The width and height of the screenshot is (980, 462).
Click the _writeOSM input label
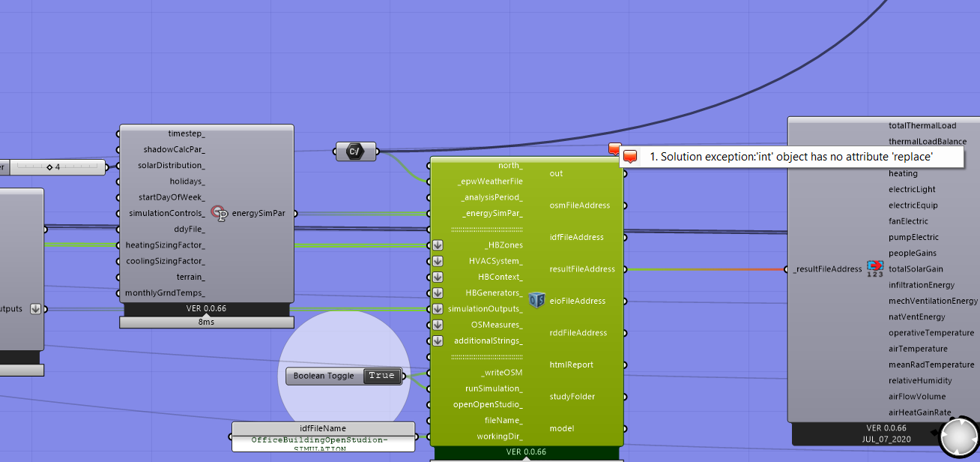click(x=502, y=372)
